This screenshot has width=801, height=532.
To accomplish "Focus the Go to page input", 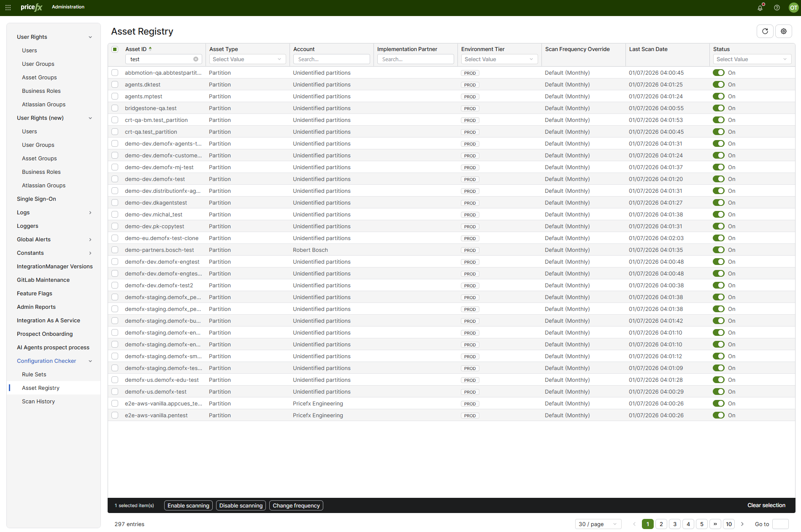I will (x=780, y=524).
